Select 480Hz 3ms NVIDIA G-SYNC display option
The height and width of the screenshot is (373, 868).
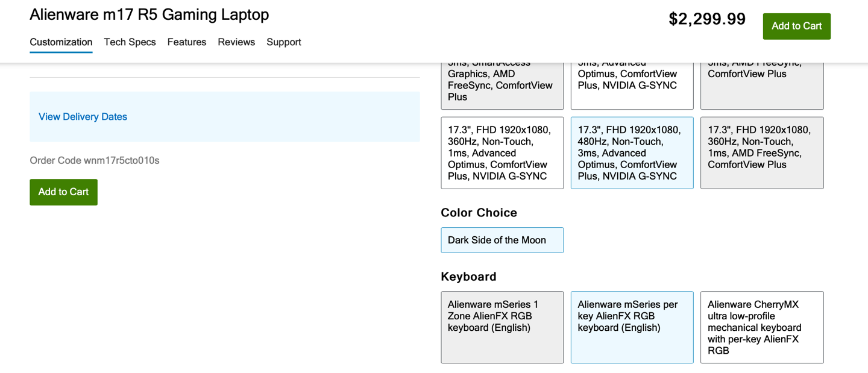pos(632,153)
